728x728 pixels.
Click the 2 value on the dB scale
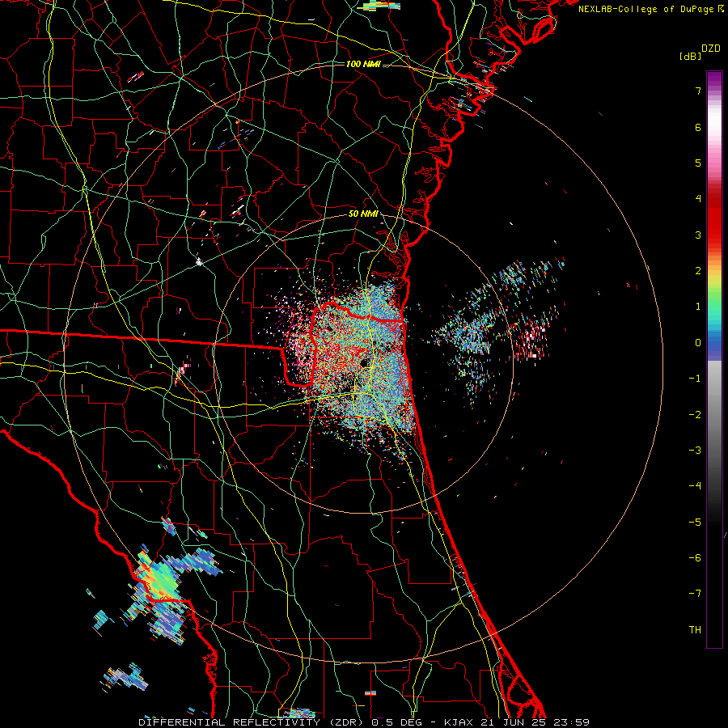pos(698,271)
